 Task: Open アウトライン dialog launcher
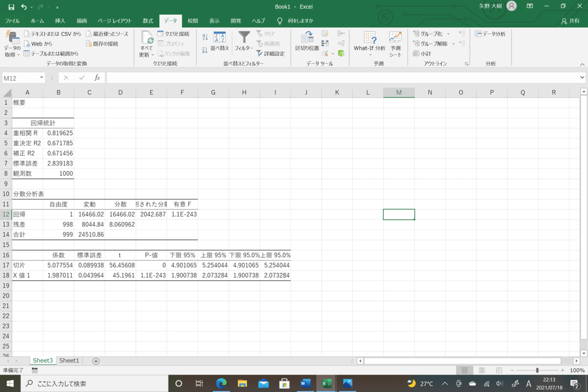466,64
